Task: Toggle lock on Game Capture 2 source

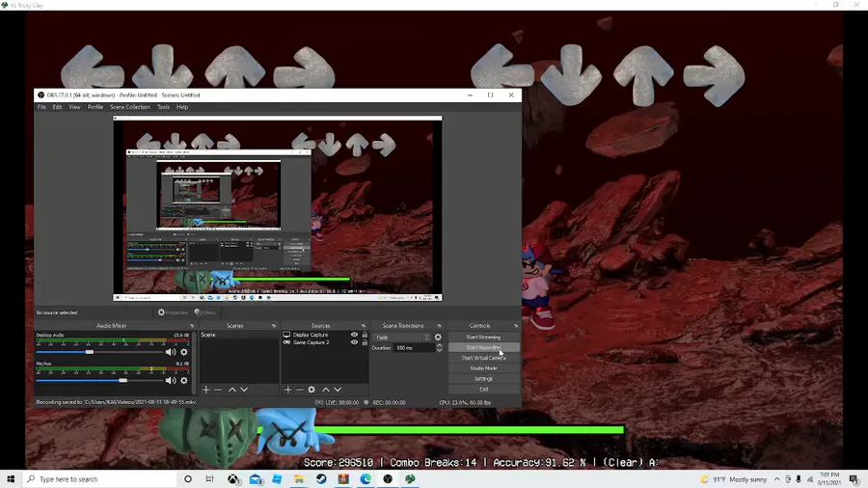Action: click(x=365, y=342)
